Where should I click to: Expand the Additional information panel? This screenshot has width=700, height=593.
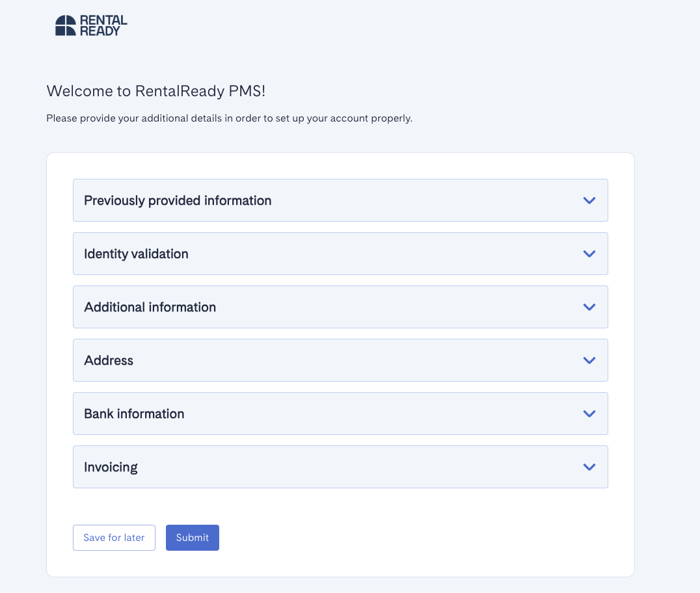coord(340,307)
